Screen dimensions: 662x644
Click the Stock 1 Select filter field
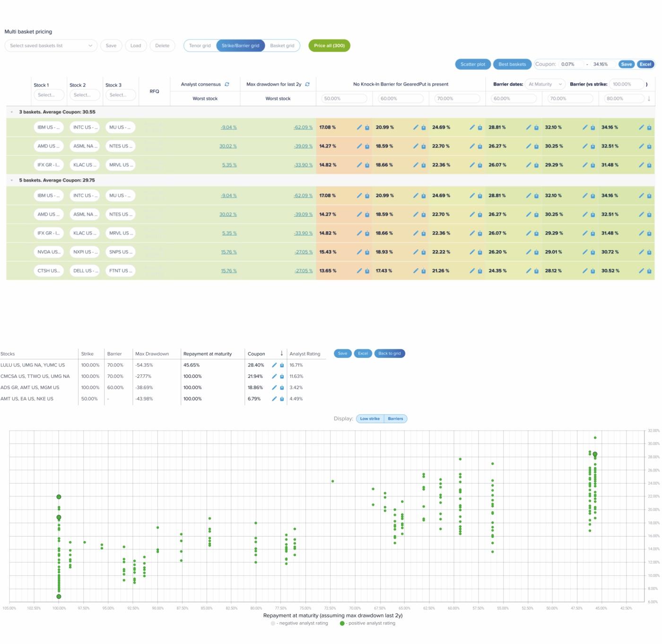[49, 95]
